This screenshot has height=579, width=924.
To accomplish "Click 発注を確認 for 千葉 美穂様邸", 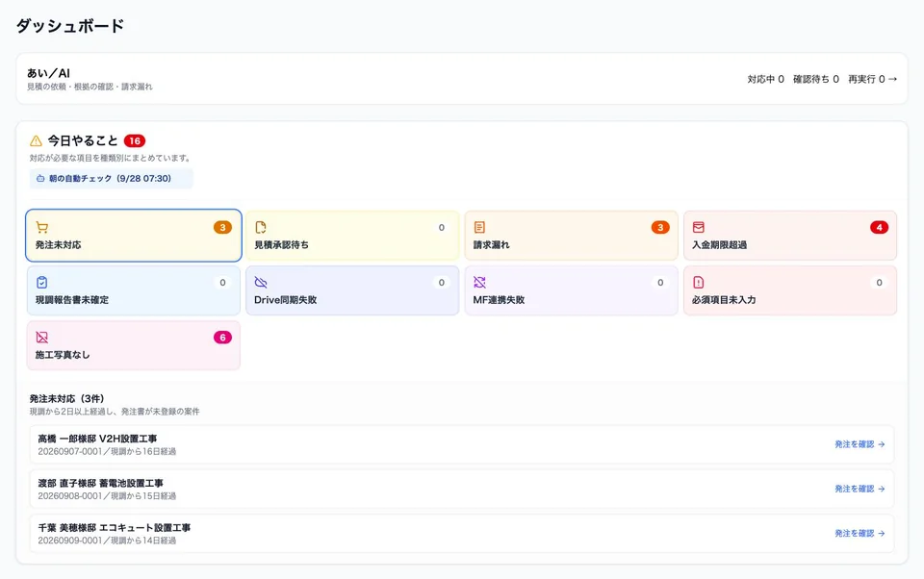I will (860, 534).
